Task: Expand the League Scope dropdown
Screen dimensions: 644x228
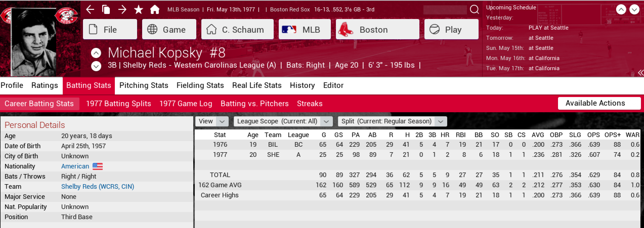Action: click(283, 121)
